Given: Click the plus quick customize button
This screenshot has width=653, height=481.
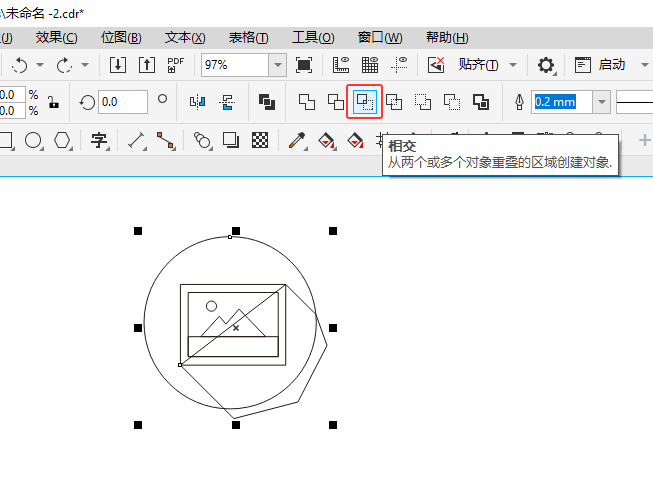Looking at the screenshot, I should (x=645, y=140).
